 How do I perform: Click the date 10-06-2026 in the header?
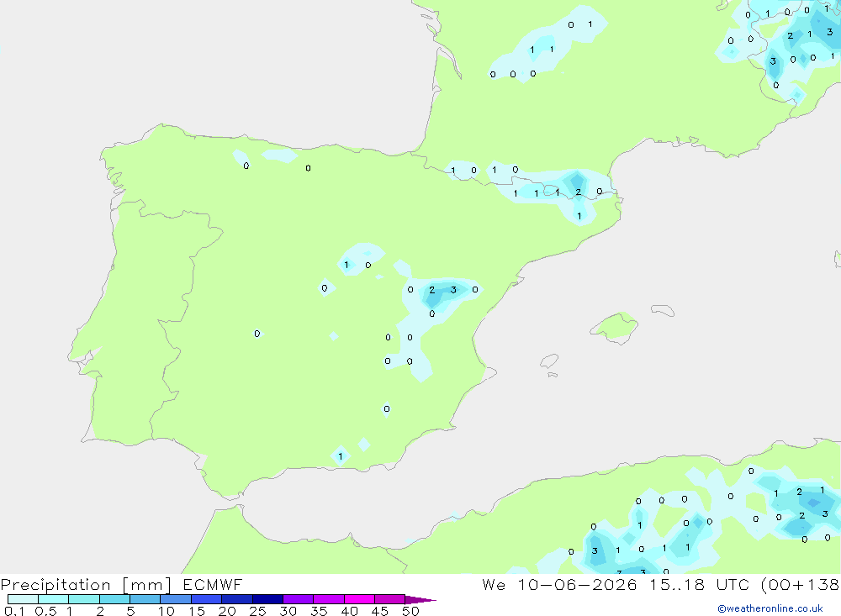[577, 584]
